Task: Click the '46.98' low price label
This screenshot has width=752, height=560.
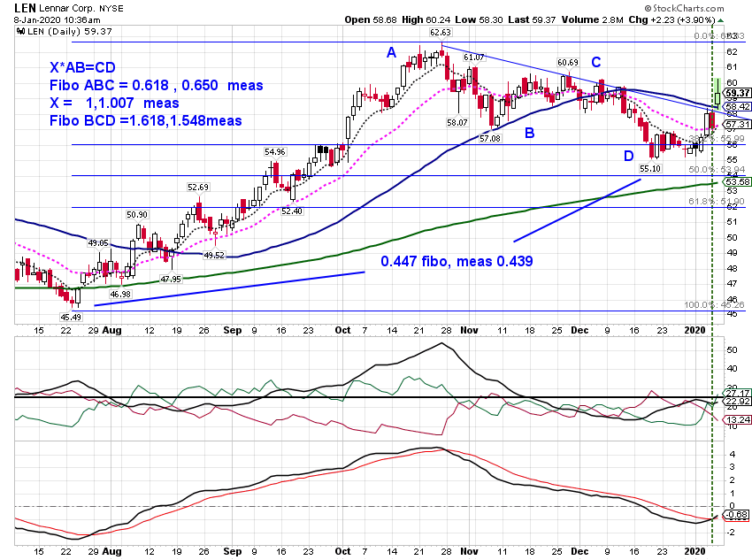Action: 120,294
